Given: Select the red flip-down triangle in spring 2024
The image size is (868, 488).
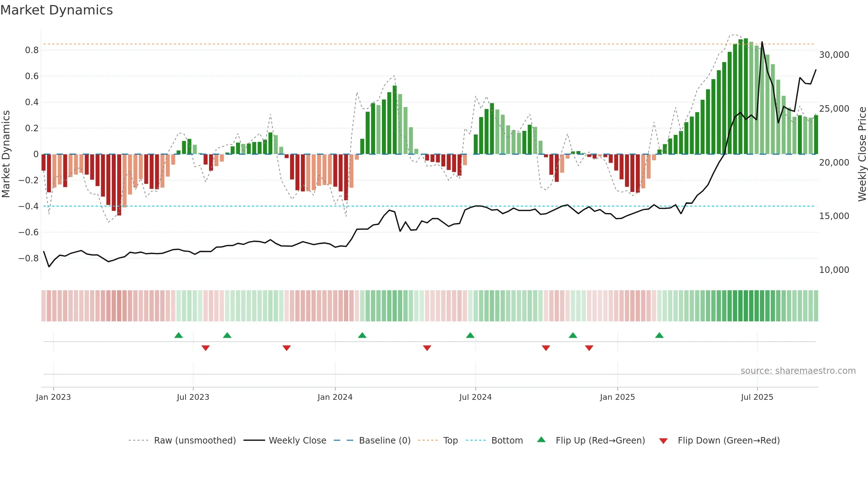Looking at the screenshot, I should 427,348.
